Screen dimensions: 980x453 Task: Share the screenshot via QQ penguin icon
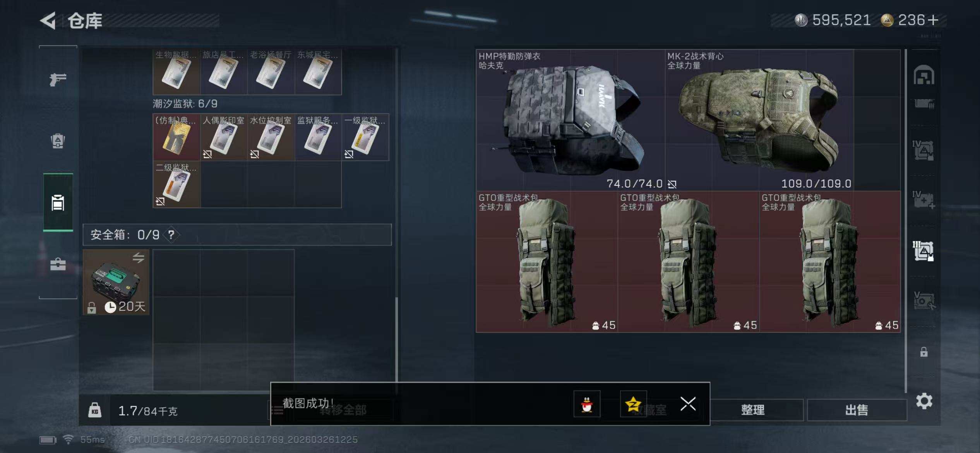tap(587, 404)
